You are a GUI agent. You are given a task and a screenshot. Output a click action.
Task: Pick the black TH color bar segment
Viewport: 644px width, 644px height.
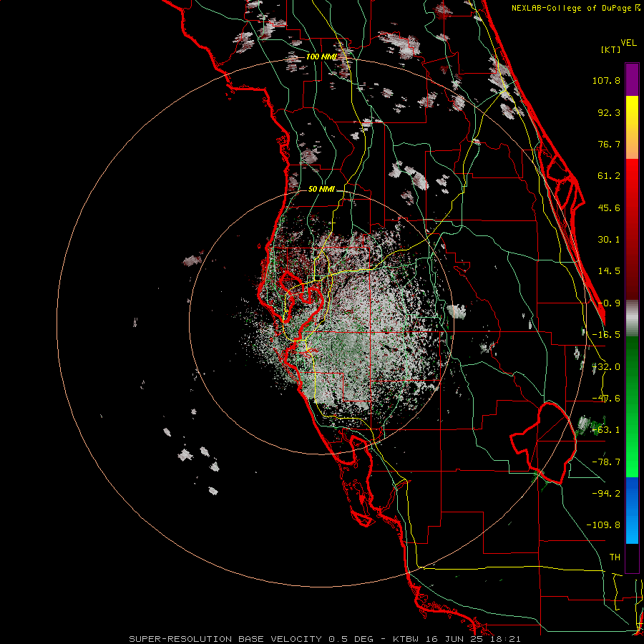pos(632,557)
